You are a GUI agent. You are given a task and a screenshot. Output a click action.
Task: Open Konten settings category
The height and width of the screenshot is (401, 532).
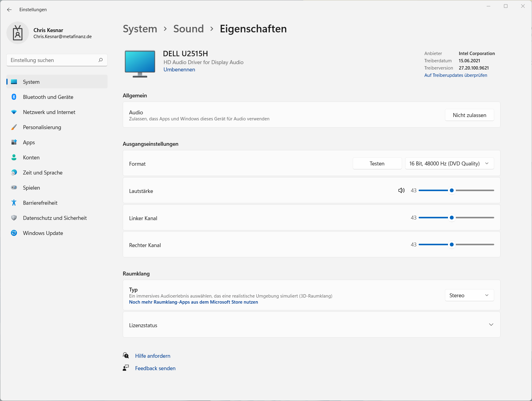point(57,158)
